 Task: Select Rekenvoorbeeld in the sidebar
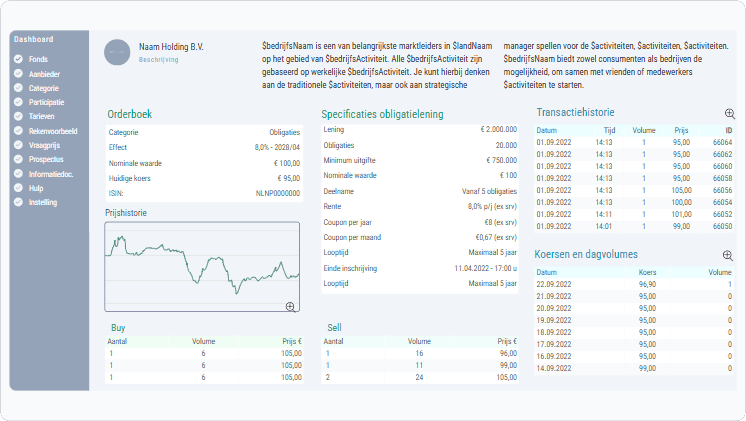coord(53,131)
